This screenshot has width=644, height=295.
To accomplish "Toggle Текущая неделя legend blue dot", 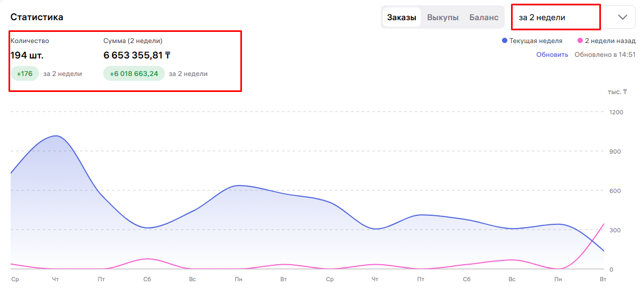I will click(505, 40).
